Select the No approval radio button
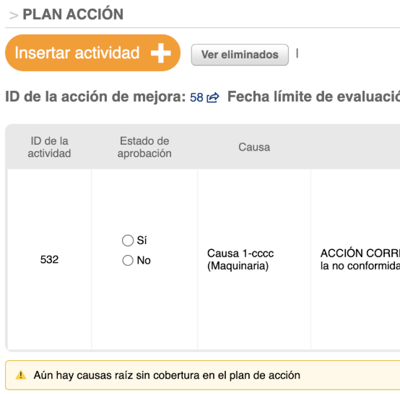 tap(128, 260)
